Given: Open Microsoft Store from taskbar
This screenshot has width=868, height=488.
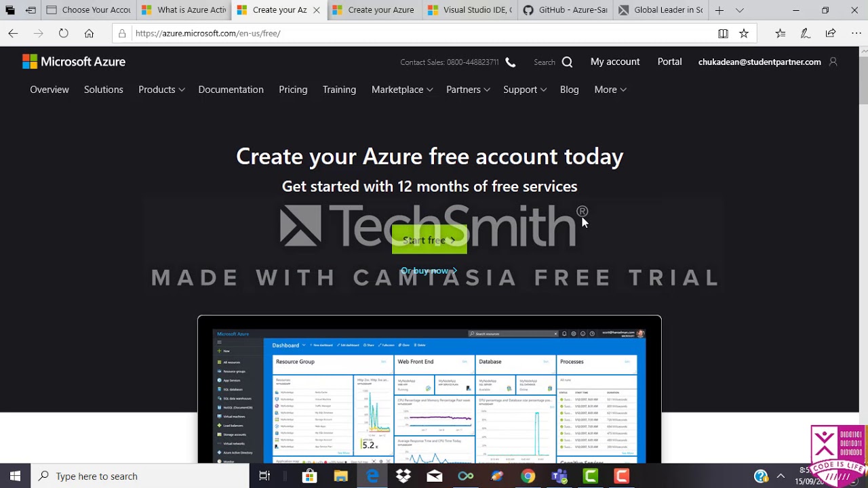Looking at the screenshot, I should click(309, 476).
